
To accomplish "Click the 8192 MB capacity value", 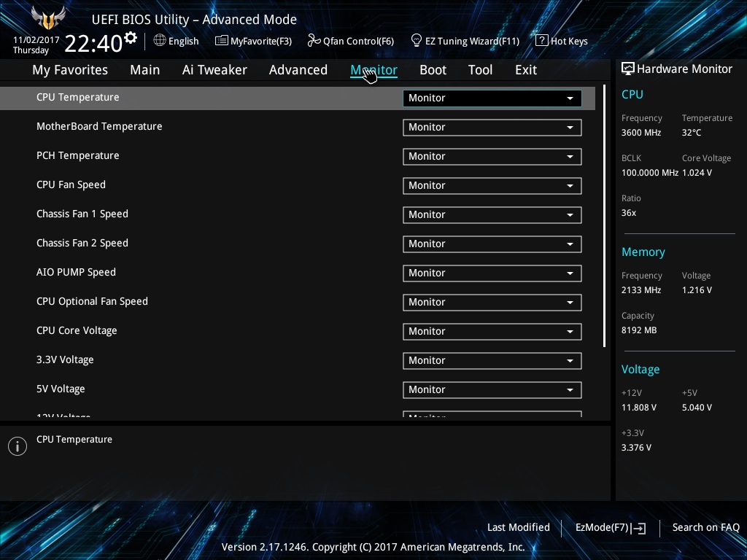I will click(639, 330).
